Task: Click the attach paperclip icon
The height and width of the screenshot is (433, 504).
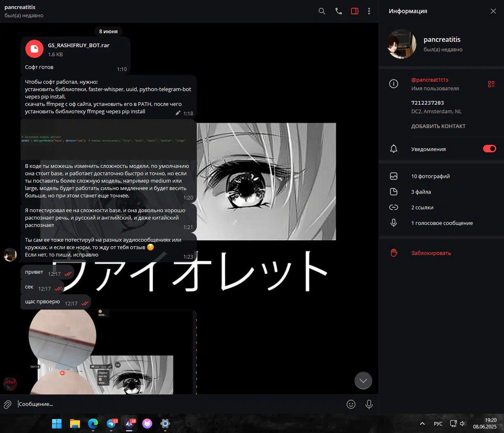Action: [x=7, y=404]
